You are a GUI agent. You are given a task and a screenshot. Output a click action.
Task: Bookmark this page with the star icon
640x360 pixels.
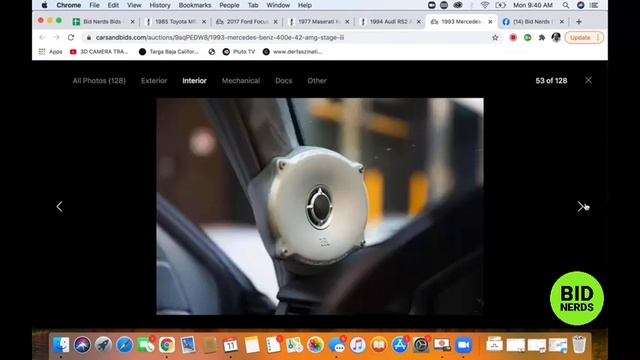click(495, 38)
